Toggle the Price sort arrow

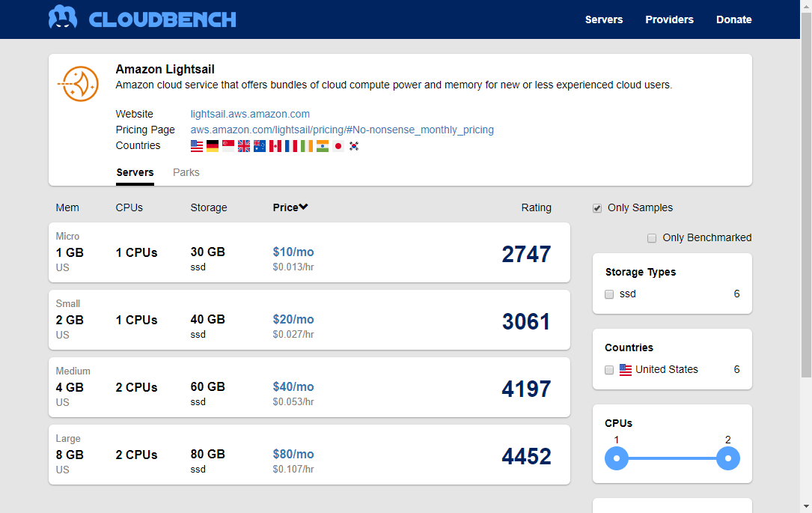[303, 207]
